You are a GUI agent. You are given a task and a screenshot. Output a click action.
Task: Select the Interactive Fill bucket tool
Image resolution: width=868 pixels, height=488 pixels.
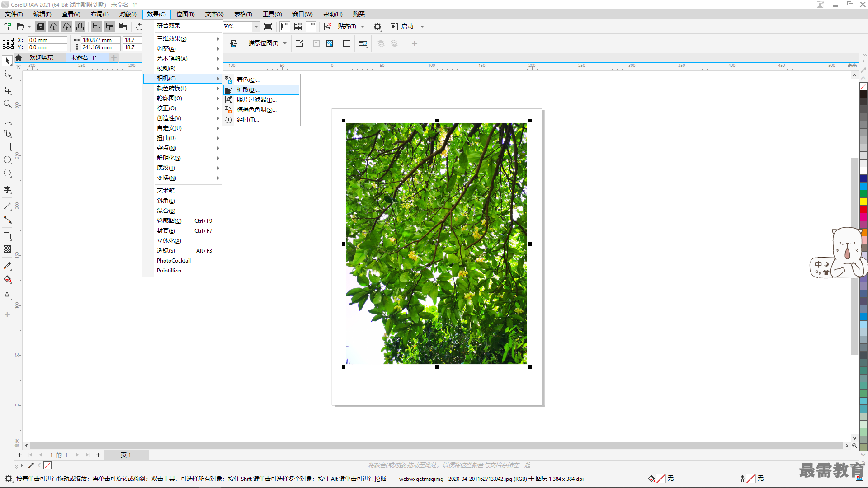click(x=7, y=279)
